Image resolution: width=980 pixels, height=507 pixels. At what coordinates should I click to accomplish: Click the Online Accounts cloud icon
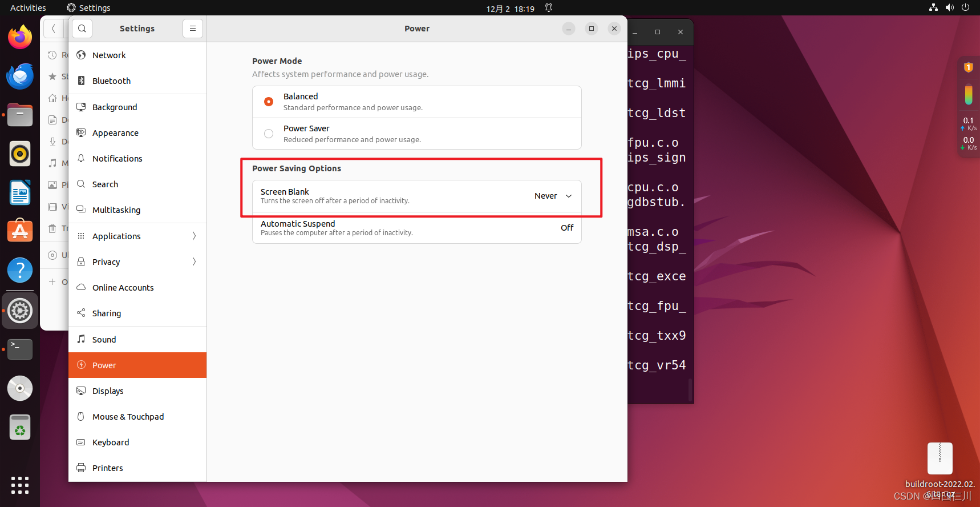[x=81, y=287]
